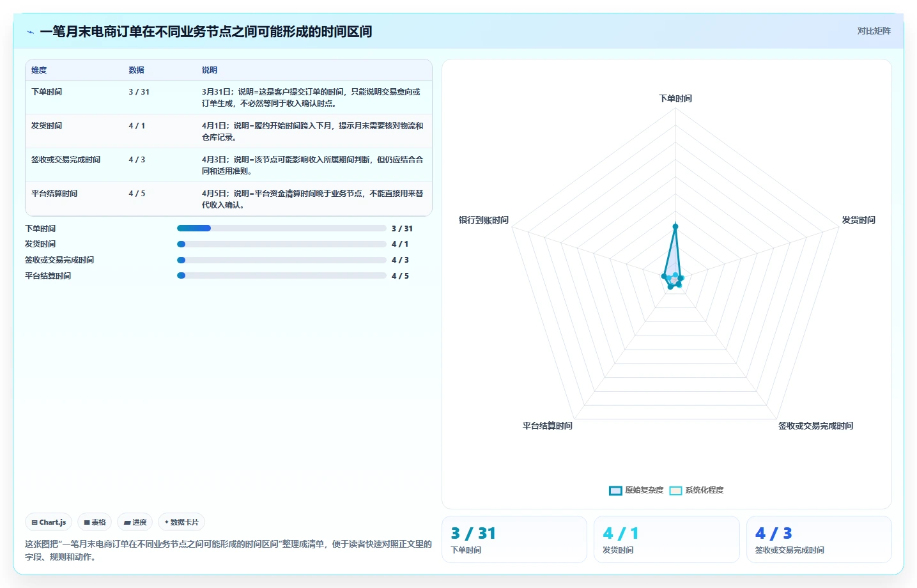Click the 4 / 1 发货时间 data card
This screenshot has width=917, height=588.
(667, 539)
